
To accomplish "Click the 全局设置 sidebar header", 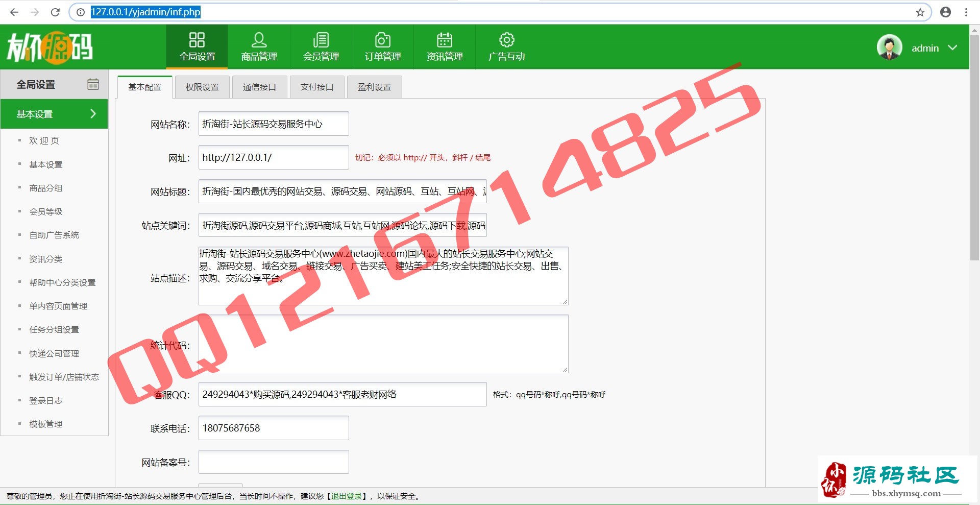I will point(54,84).
